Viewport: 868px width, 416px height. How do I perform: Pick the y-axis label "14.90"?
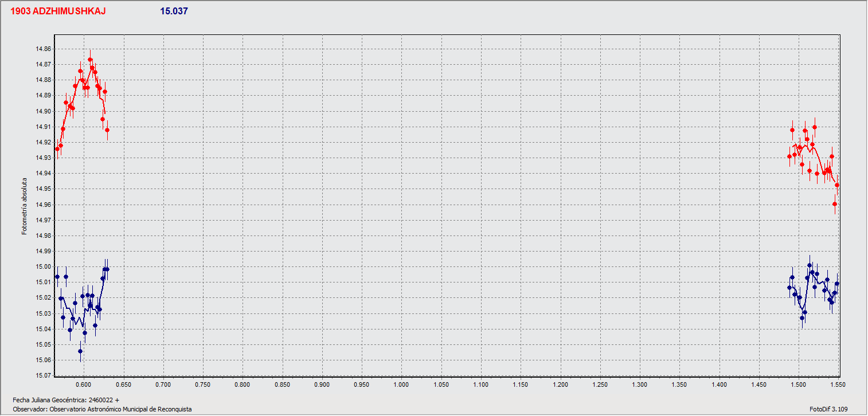(43, 111)
